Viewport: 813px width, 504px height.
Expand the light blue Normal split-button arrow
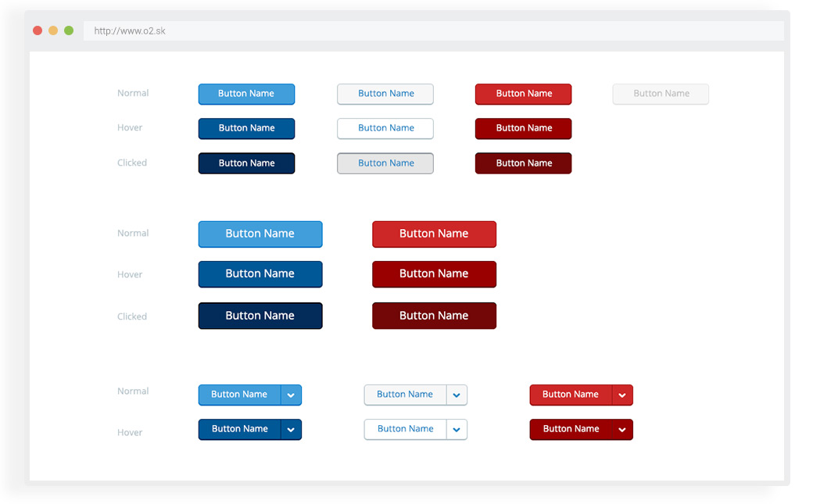[x=291, y=395]
